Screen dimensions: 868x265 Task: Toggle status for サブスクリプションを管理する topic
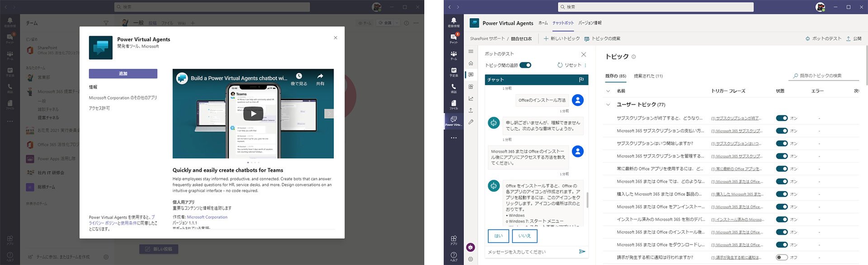point(782,156)
